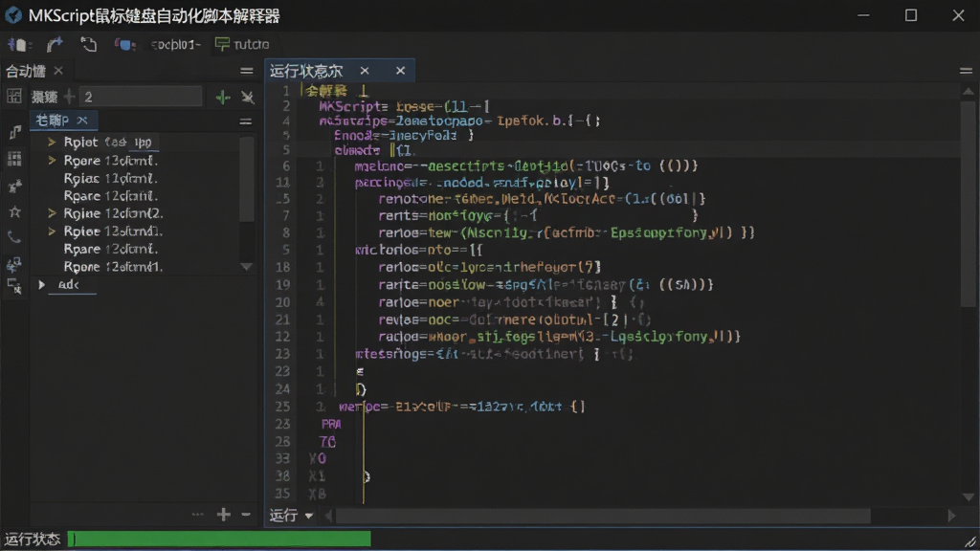
Task: Click the 'socpl01-' toolbar label
Action: [176, 44]
